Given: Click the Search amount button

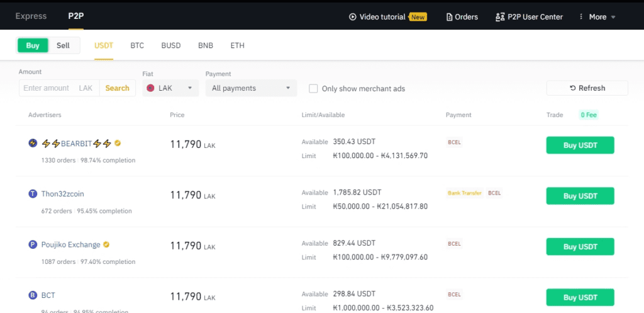Looking at the screenshot, I should point(118,88).
